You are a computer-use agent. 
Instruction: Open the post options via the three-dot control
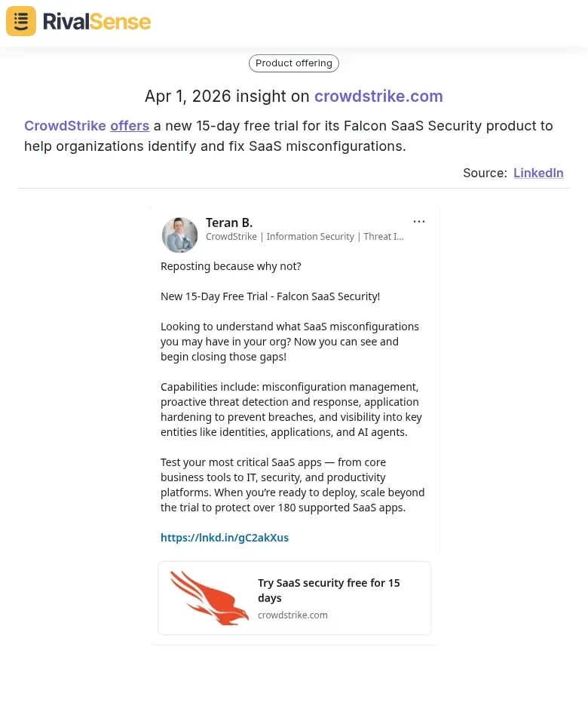pyautogui.click(x=419, y=221)
